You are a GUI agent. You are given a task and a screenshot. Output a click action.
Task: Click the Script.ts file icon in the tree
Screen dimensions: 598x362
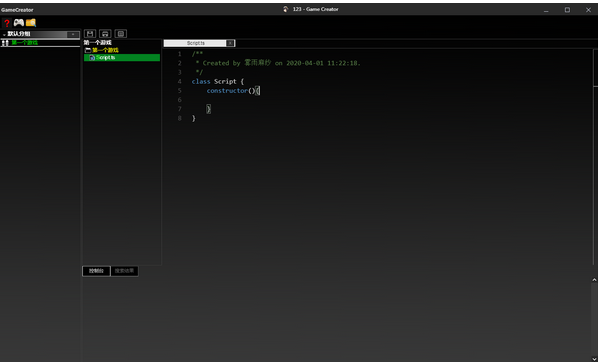[x=92, y=58]
